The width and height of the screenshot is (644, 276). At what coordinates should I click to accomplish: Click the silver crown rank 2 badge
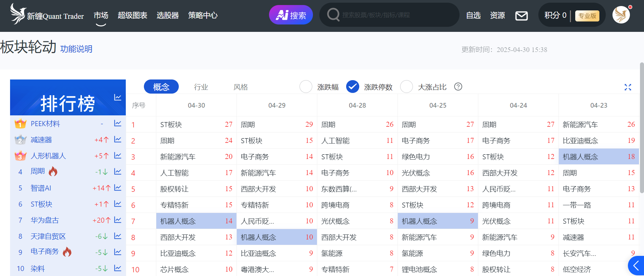(20, 140)
